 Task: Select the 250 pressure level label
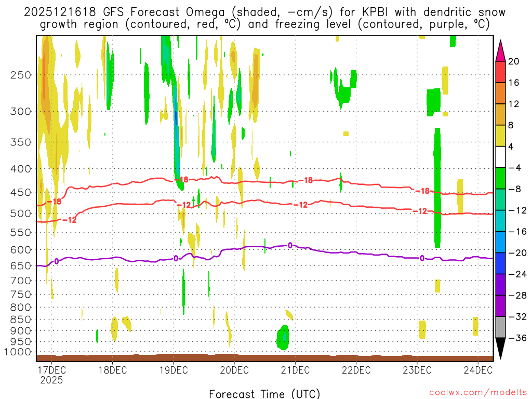[21, 75]
